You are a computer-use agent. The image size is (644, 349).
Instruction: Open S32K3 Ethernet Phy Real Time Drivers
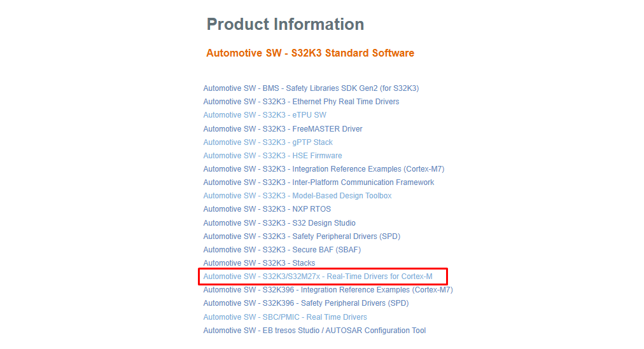coord(301,102)
